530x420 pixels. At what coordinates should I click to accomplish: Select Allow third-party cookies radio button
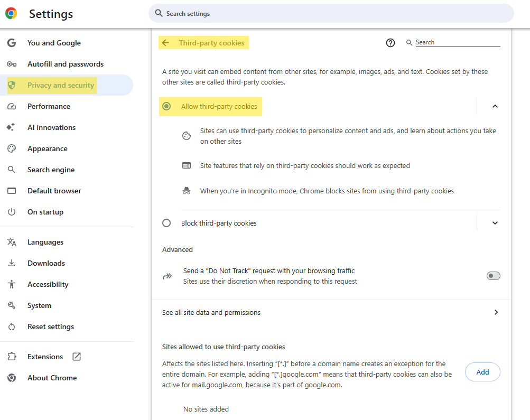[x=166, y=106]
